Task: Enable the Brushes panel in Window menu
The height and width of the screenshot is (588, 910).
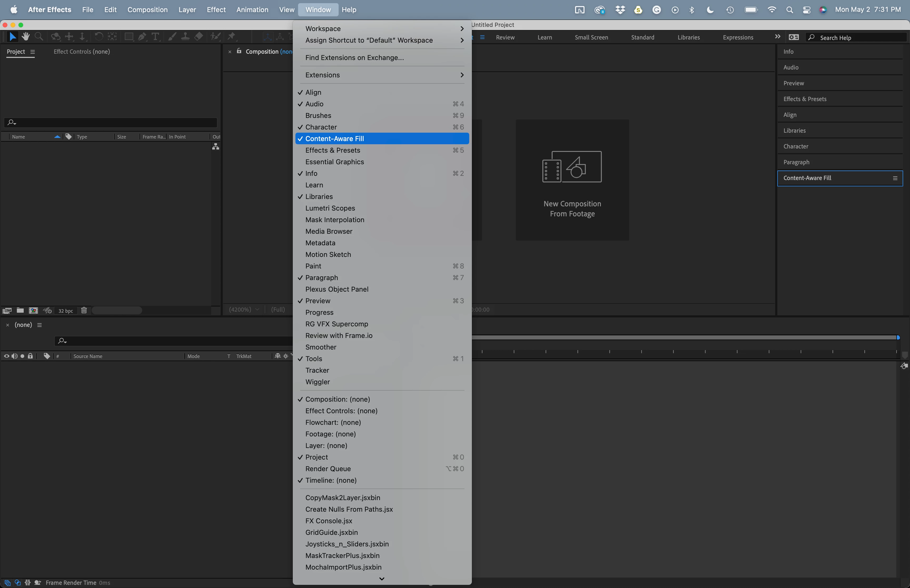Action: point(318,115)
